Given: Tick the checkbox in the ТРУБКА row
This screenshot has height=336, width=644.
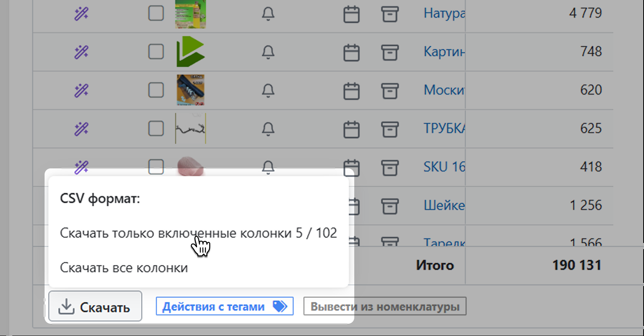Looking at the screenshot, I should (156, 128).
